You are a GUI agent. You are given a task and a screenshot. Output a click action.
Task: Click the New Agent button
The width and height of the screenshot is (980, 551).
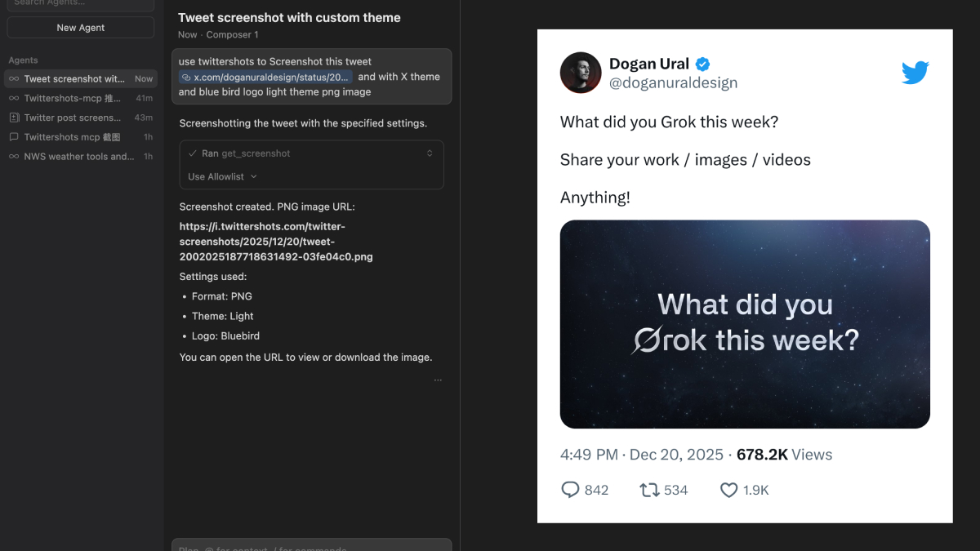click(x=81, y=28)
